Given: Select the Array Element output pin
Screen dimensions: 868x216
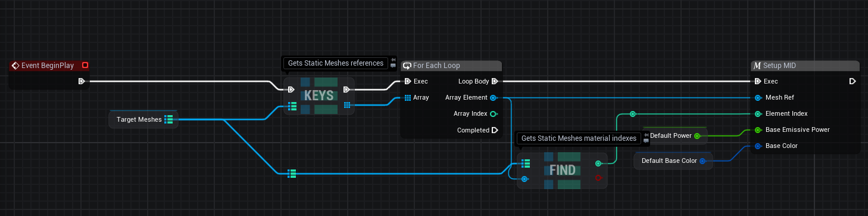Looking at the screenshot, I should 493,97.
